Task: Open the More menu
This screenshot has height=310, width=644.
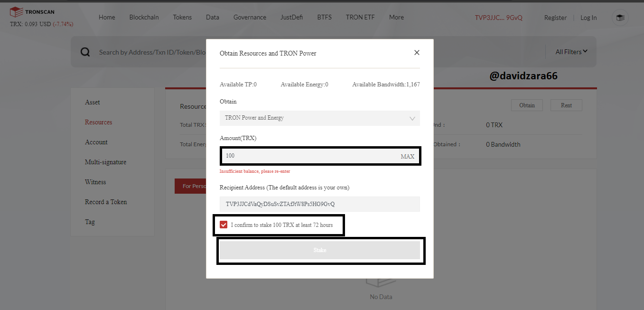Action: (x=396, y=17)
